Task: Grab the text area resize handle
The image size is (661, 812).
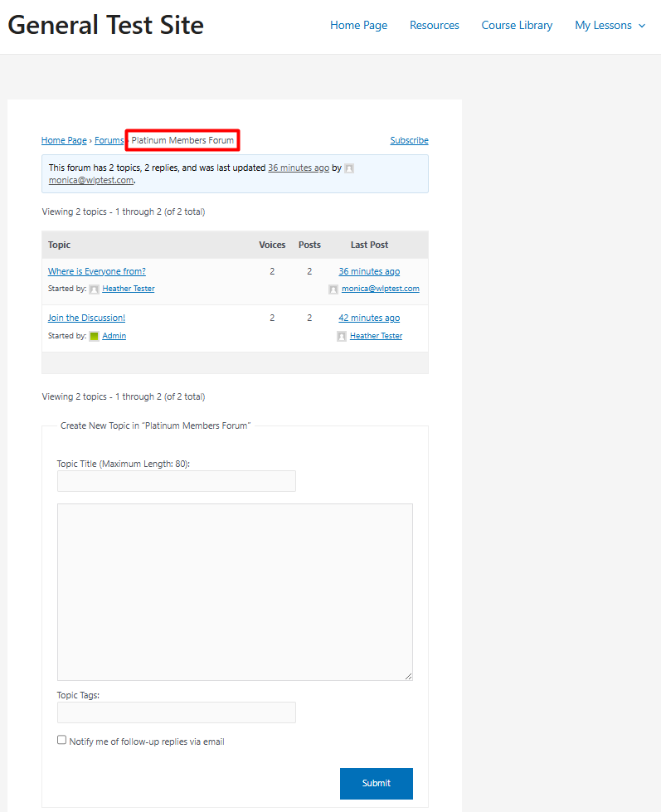Action: pos(408,676)
